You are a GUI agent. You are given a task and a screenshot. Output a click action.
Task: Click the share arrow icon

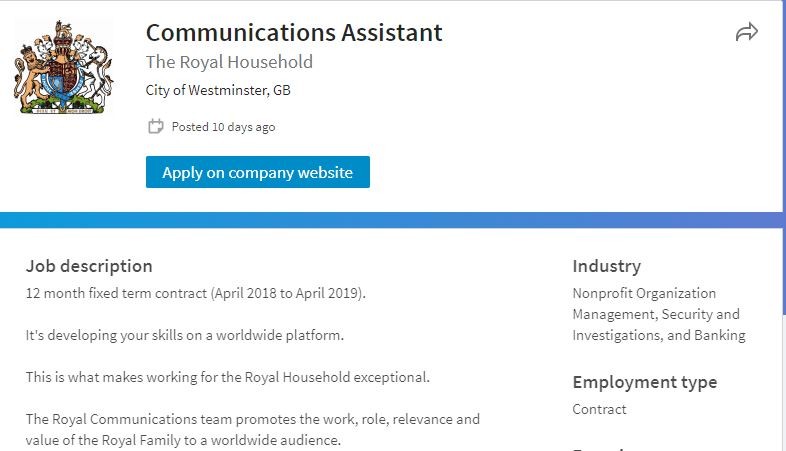pyautogui.click(x=746, y=32)
